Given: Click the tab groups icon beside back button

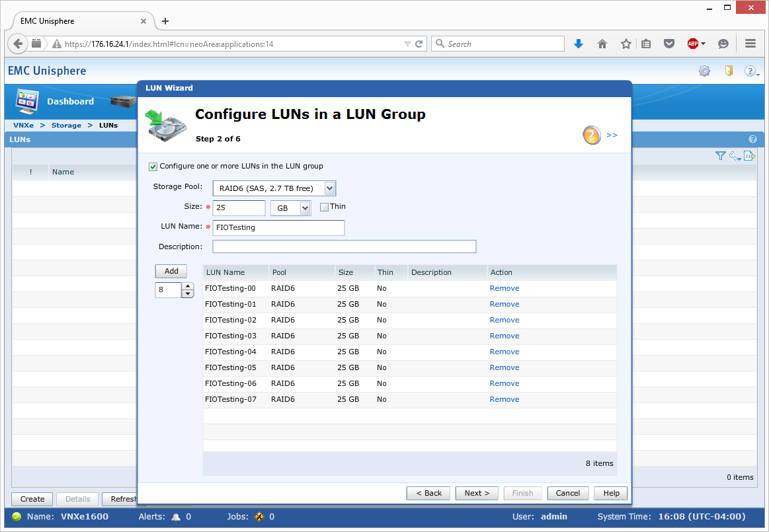Looking at the screenshot, I should coord(36,44).
